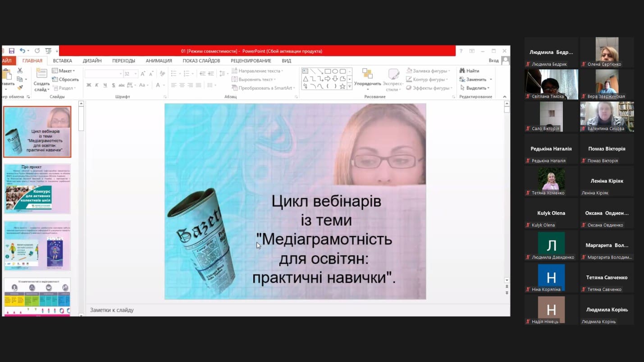Expand the shapes gallery More arrow
The height and width of the screenshot is (362, 644).
(350, 86)
